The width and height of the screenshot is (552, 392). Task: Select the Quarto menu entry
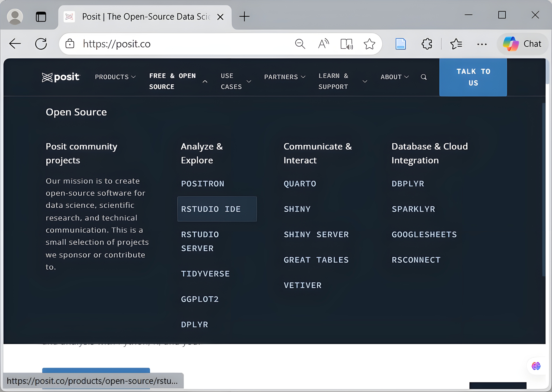(300, 184)
